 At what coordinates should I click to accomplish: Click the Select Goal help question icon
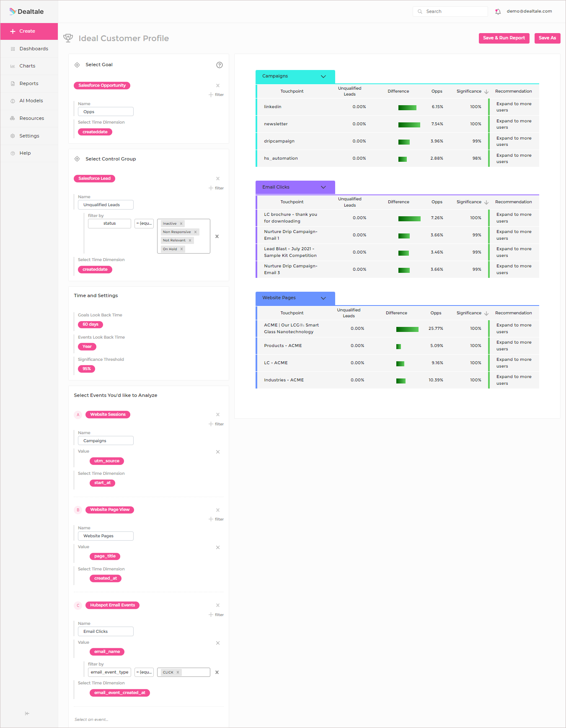(220, 65)
